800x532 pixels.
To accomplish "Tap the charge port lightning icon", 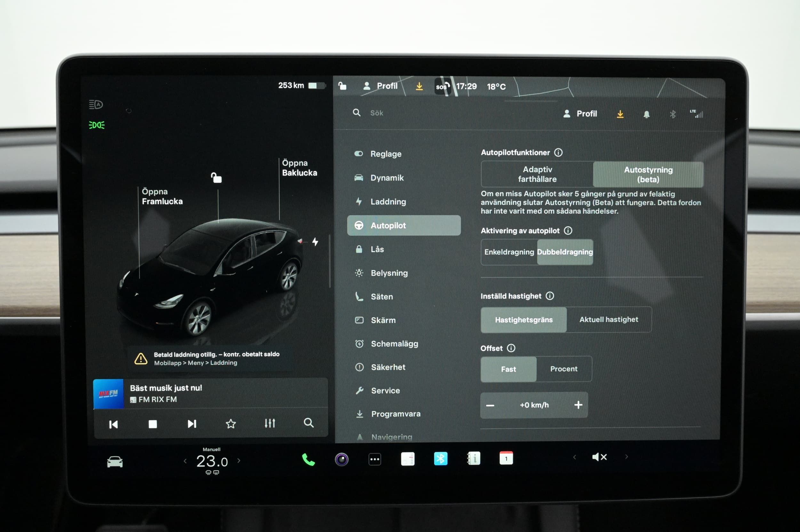I will [315, 242].
